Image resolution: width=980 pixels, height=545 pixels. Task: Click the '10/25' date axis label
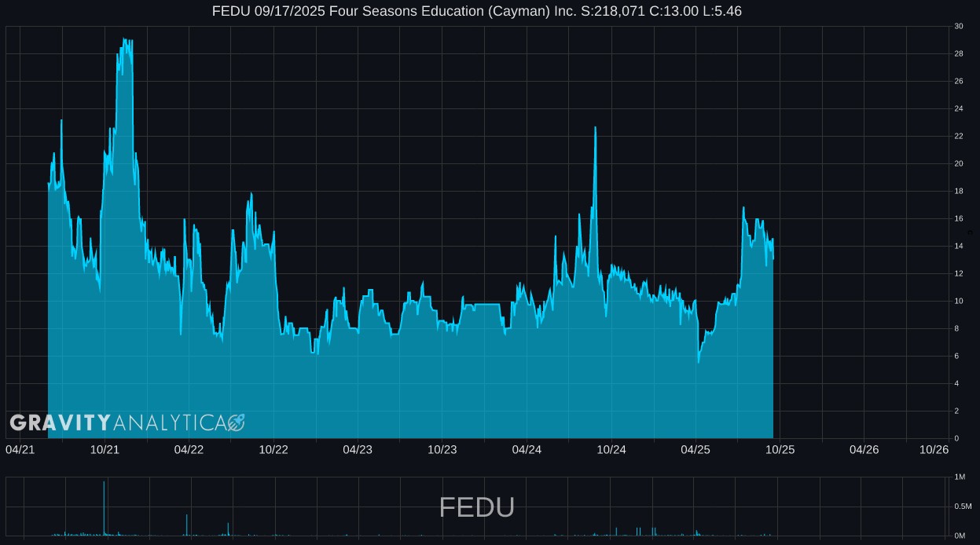click(780, 449)
